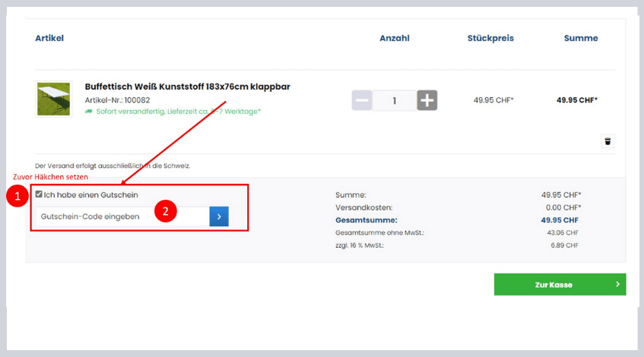
Task: Click the Gesamtsumme label
Action: (x=366, y=220)
